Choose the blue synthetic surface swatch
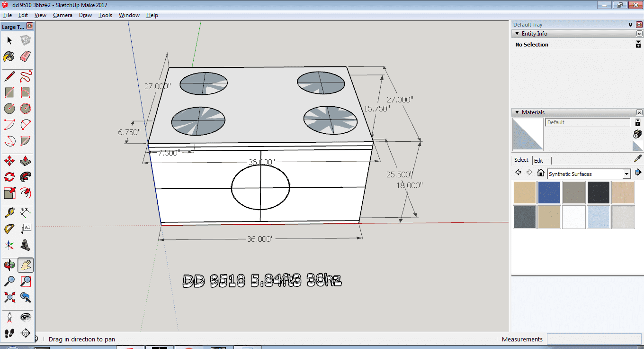 coord(549,193)
